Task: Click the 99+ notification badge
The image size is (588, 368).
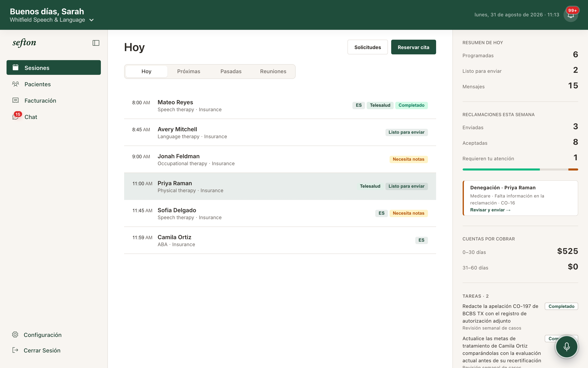Action: (x=572, y=10)
